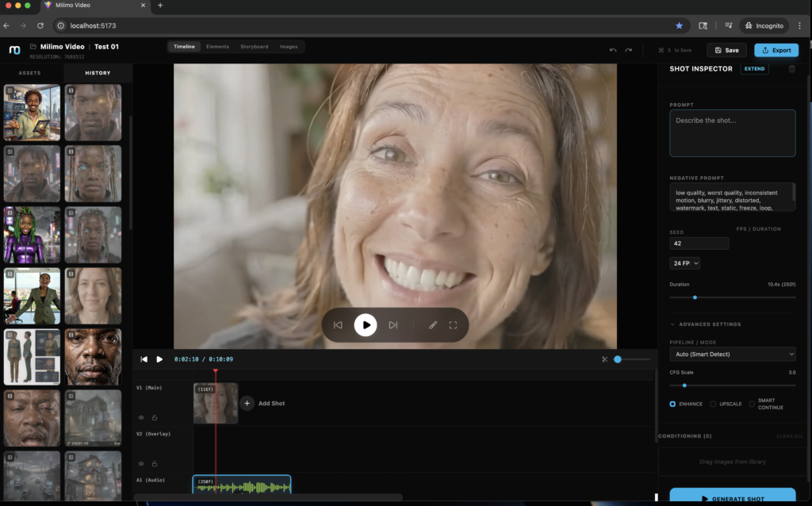Click the large play button on the video preview
This screenshot has width=812, height=506.
pyautogui.click(x=365, y=325)
